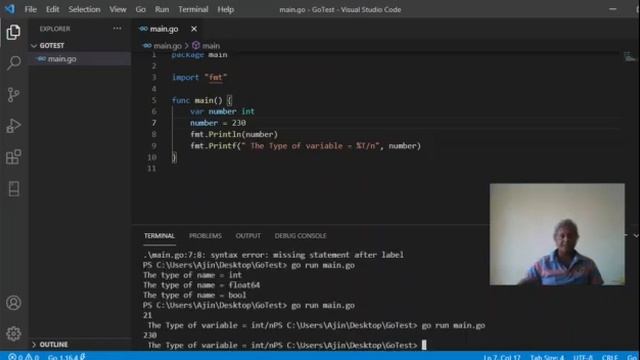The image size is (640, 360).
Task: Click line number 11 in gutter
Action: (x=151, y=169)
